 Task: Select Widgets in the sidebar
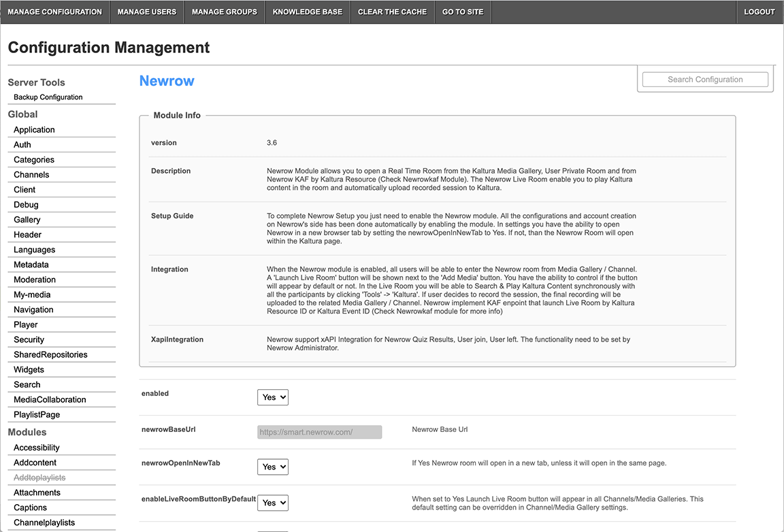coord(29,369)
